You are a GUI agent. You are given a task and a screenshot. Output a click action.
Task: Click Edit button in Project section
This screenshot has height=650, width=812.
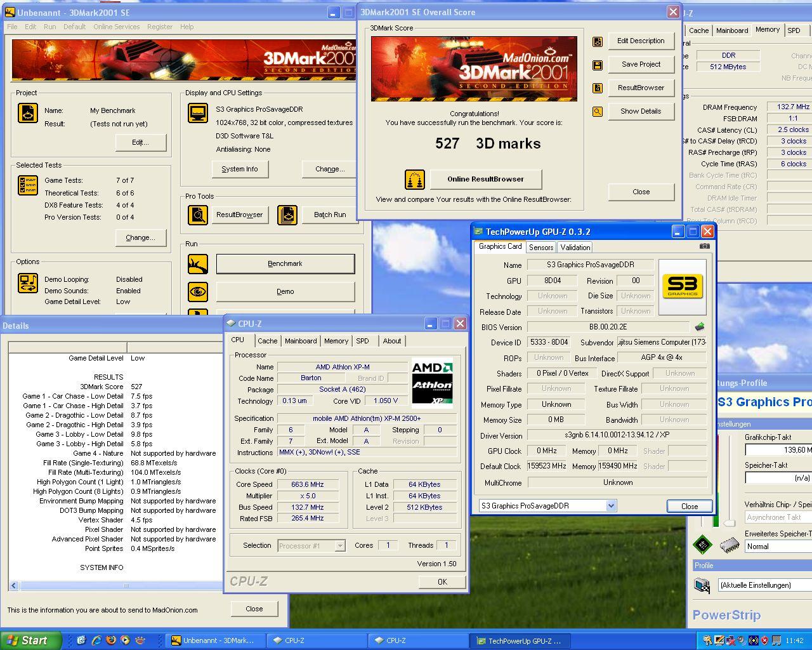(x=141, y=142)
